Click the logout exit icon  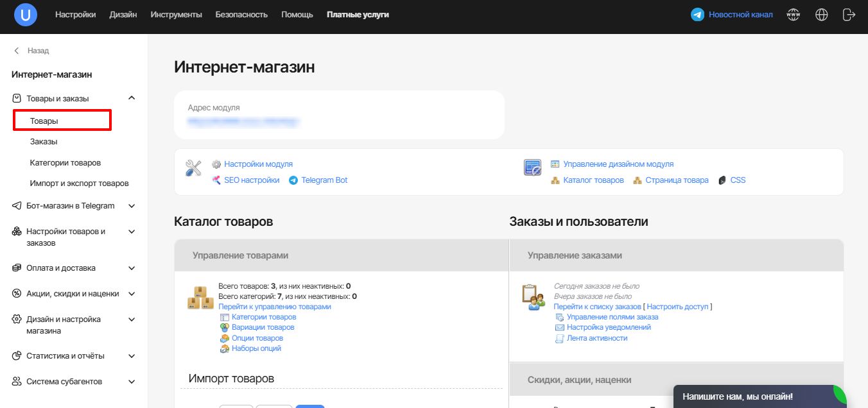pyautogui.click(x=849, y=15)
